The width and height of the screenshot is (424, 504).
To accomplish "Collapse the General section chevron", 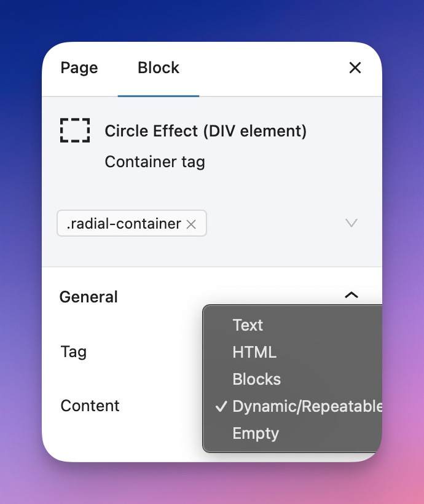I will click(x=351, y=296).
